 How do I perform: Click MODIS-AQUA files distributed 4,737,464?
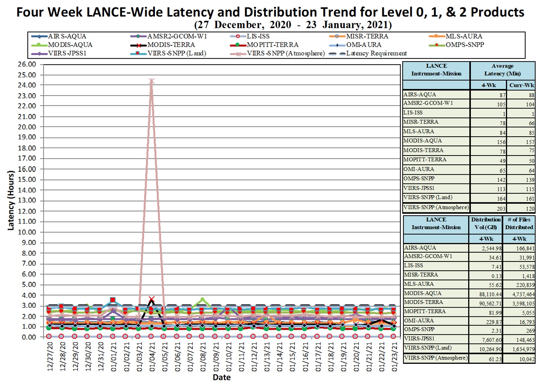pos(524,294)
